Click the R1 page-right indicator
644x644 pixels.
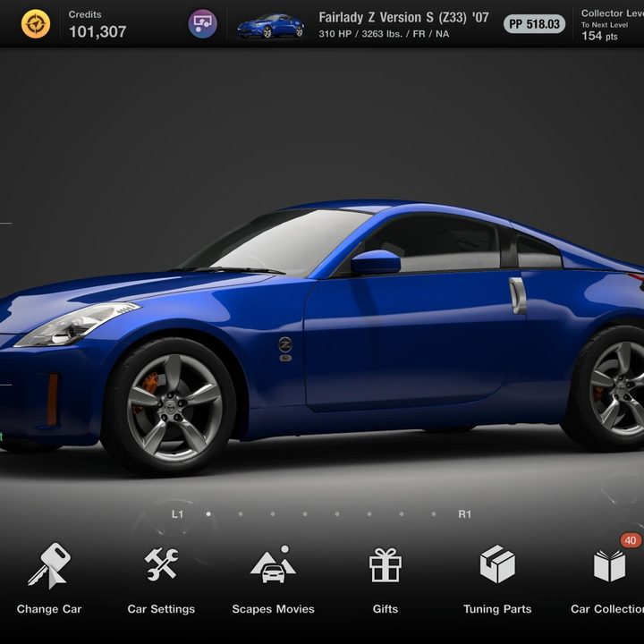click(464, 514)
